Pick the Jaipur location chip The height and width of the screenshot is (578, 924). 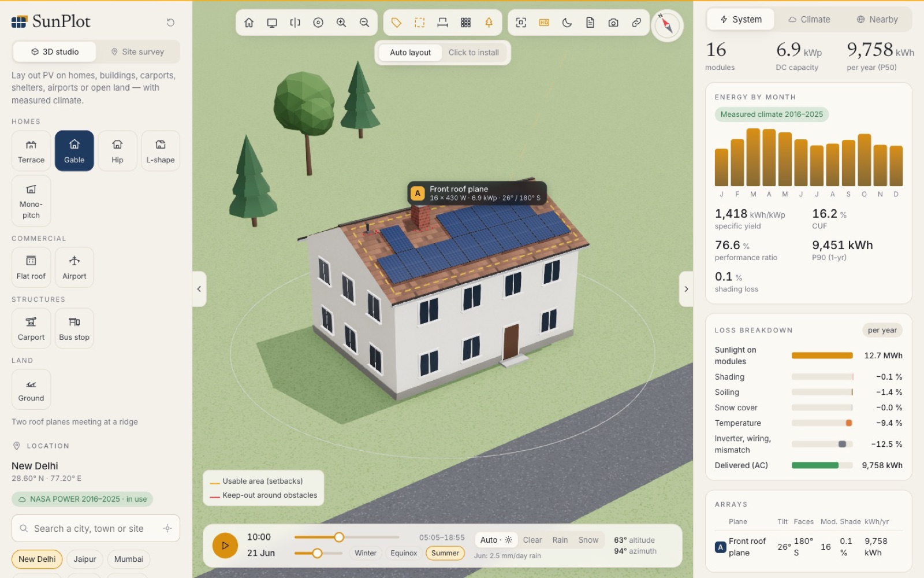(85, 560)
